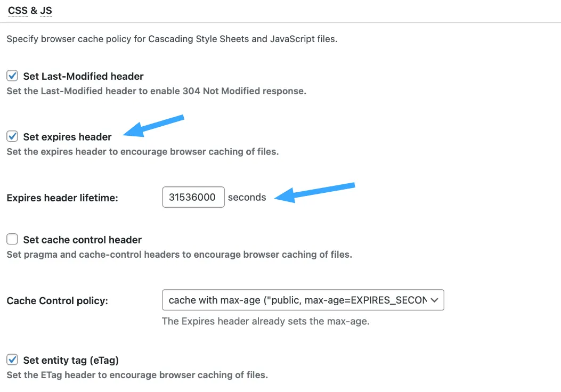Open the Cache Control policy dropdown
The height and width of the screenshot is (392, 561).
[303, 300]
